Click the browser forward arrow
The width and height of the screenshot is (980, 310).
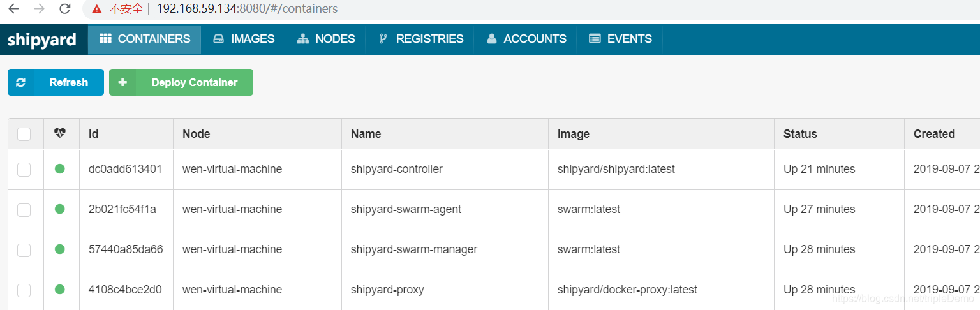[x=39, y=9]
